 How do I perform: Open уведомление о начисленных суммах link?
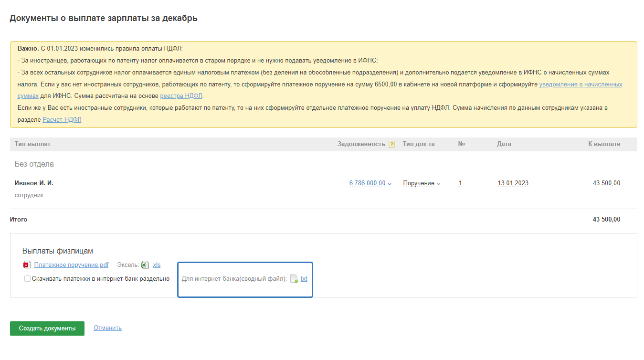pos(581,84)
